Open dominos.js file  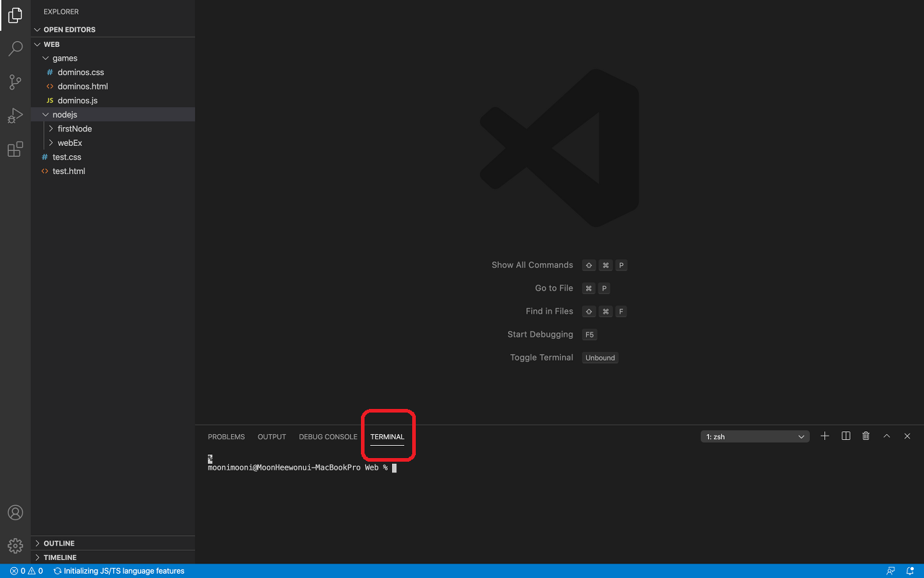pos(113,100)
